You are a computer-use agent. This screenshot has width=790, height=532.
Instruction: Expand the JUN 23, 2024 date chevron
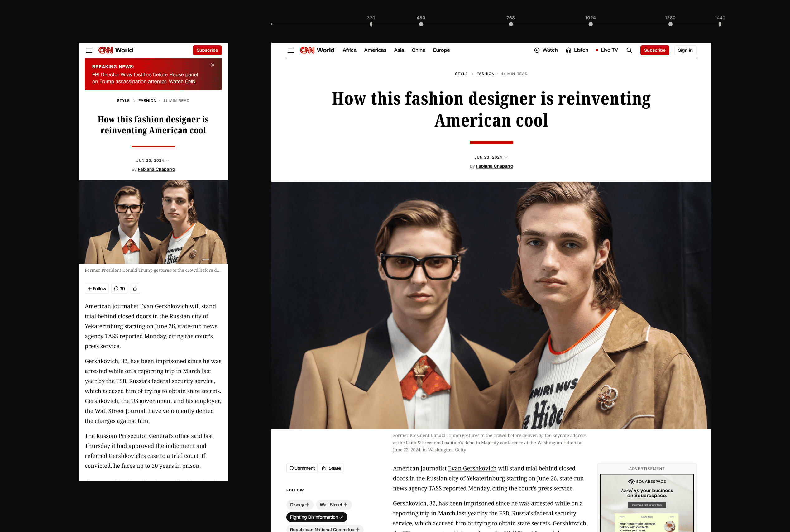coord(506,157)
